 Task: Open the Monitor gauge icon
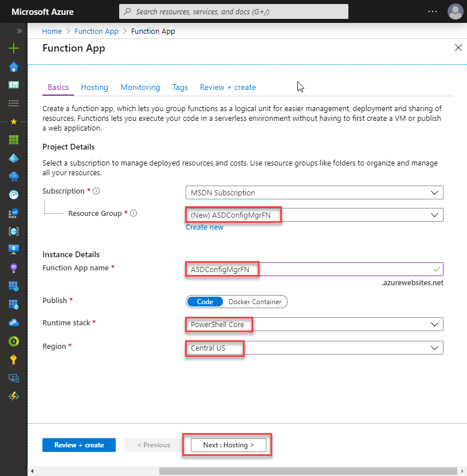click(x=14, y=195)
